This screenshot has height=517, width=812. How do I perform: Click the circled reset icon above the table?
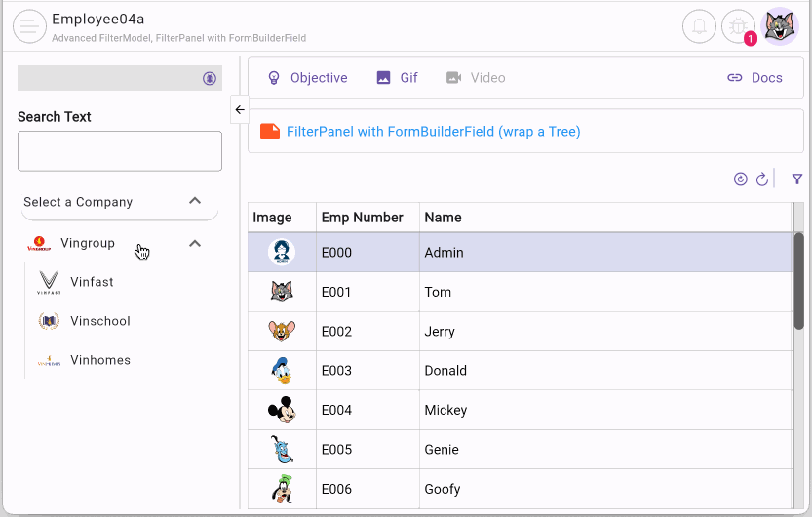tap(741, 179)
